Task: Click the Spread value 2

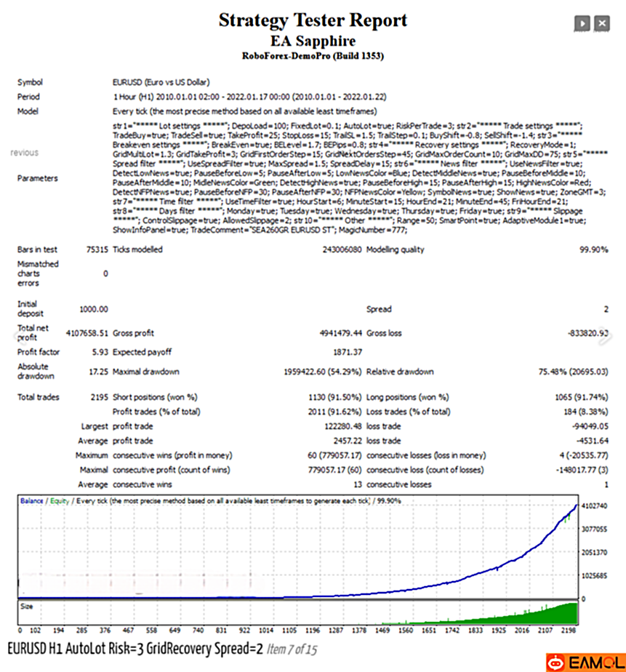Action: point(606,309)
